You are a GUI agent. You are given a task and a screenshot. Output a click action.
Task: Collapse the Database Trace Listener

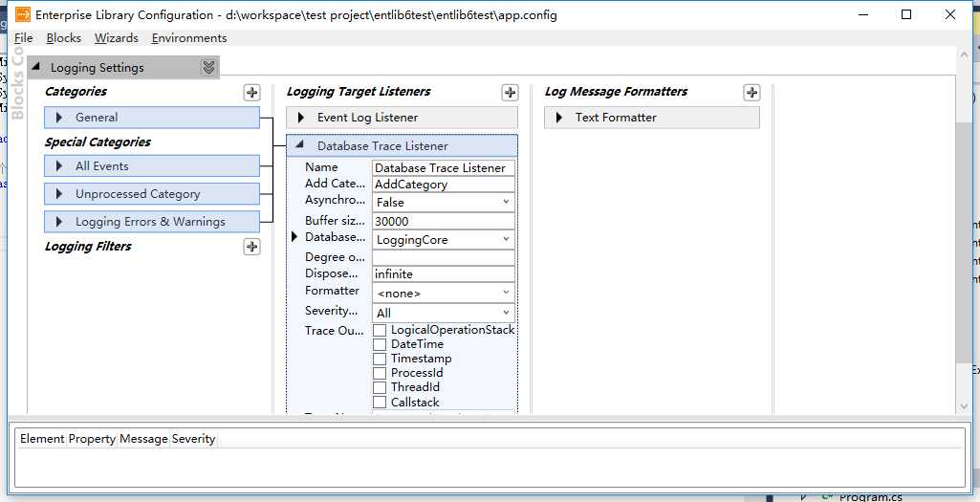tap(300, 144)
